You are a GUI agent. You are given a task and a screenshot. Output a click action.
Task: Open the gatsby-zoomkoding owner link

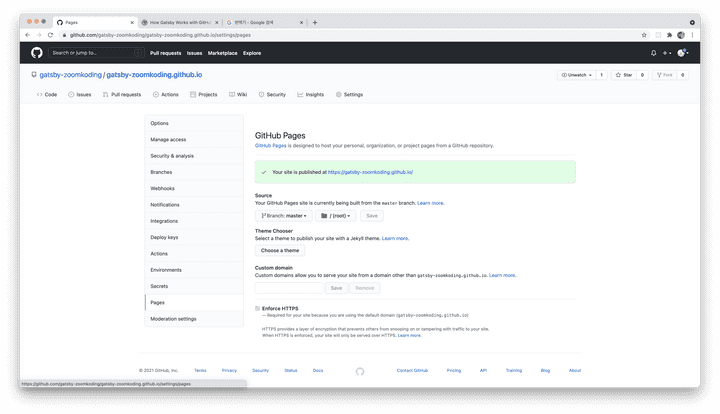tap(70, 75)
